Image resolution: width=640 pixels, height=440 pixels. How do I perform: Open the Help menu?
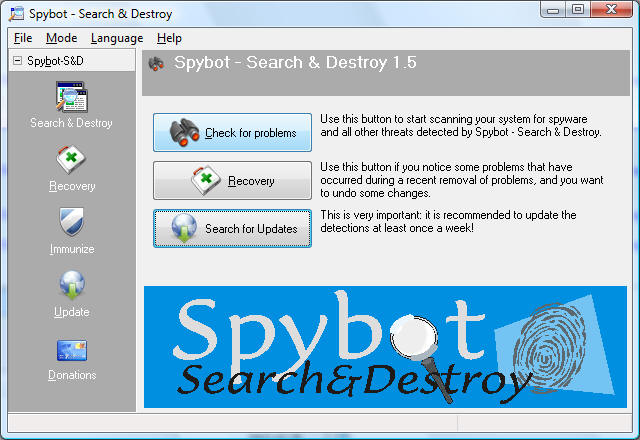coord(169,38)
